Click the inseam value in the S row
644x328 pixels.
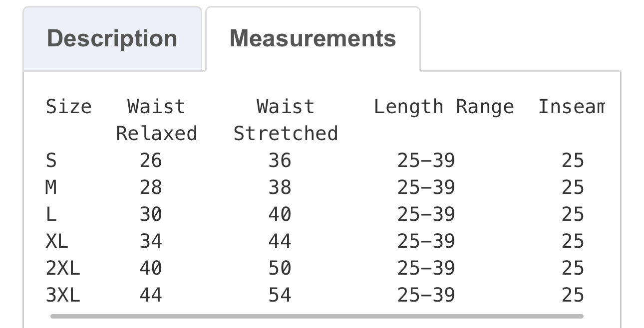pos(573,161)
